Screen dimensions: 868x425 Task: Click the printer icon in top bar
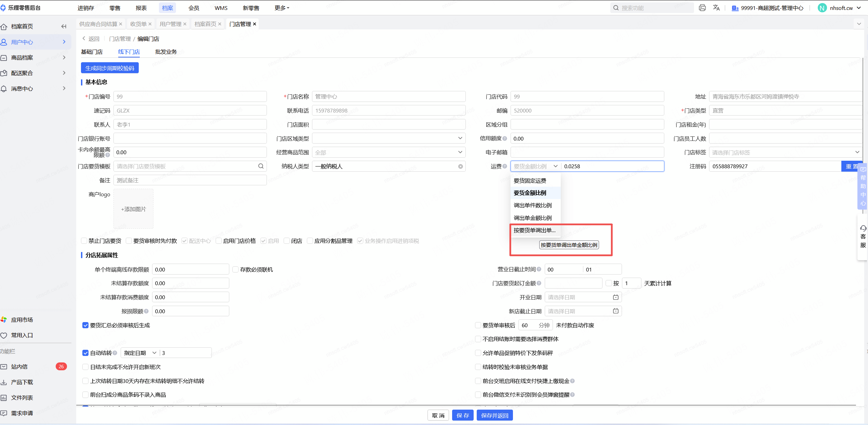coord(702,8)
